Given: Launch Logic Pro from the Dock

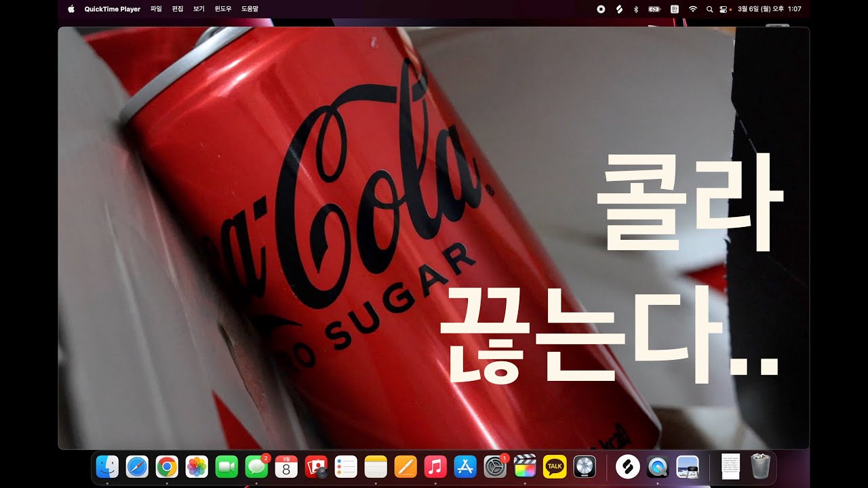Looking at the screenshot, I should coord(585,466).
